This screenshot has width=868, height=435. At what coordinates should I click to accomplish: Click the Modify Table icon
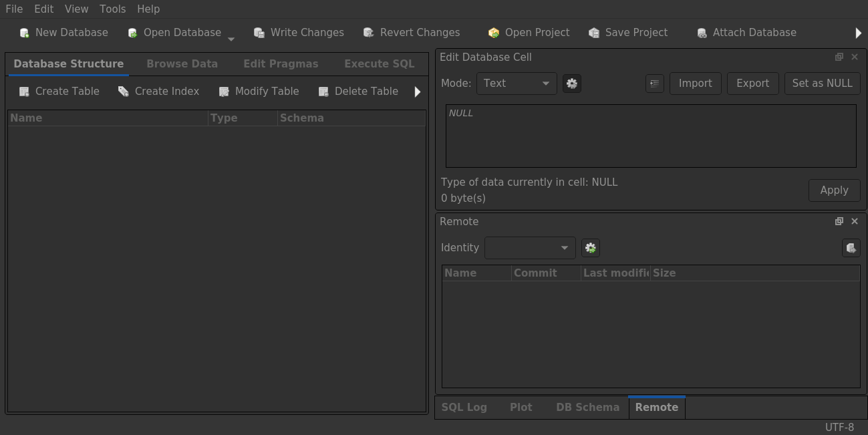pos(224,92)
